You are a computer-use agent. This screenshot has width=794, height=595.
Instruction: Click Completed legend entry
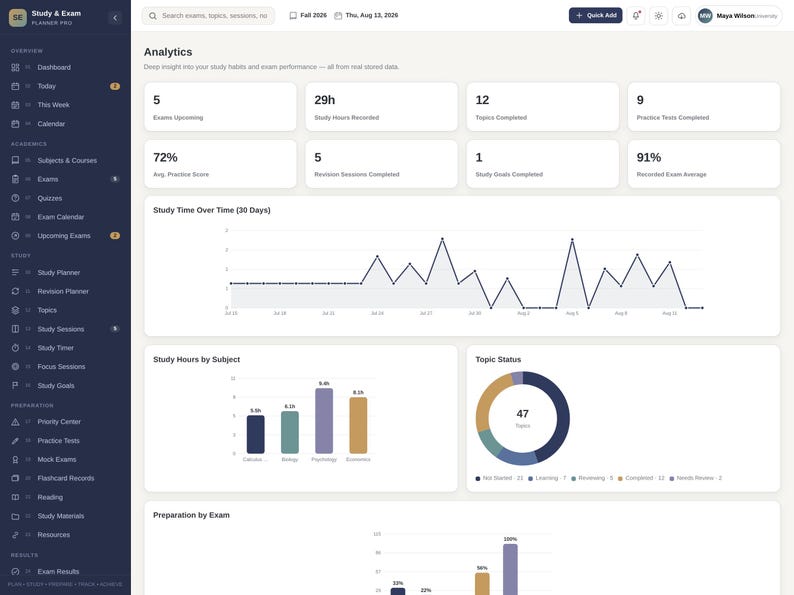click(641, 478)
